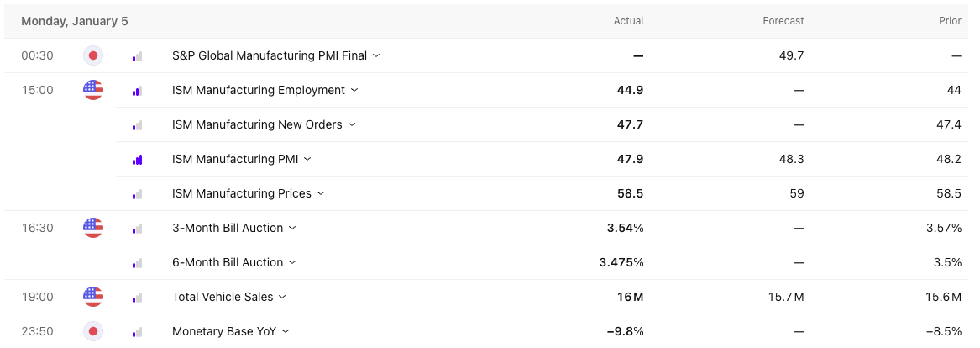This screenshot has height=348, width=980.
Task: Open the Monetary Base YoY event
Action: 224,331
